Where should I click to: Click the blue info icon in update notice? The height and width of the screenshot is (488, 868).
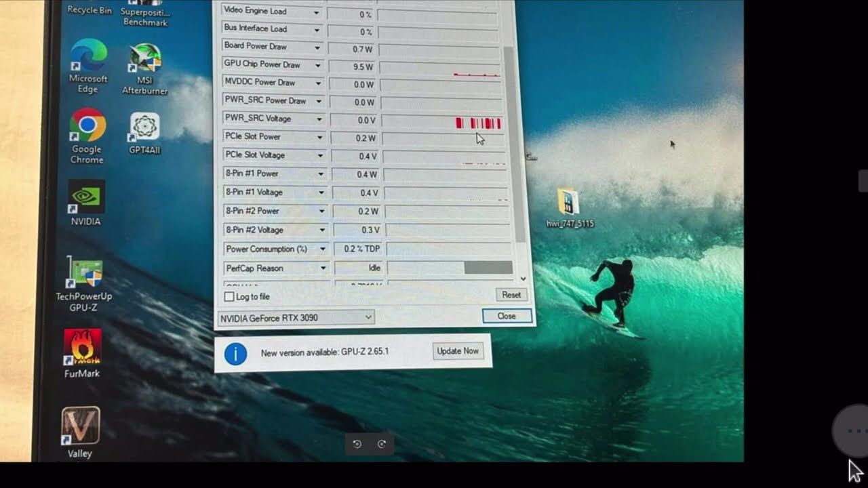(235, 353)
